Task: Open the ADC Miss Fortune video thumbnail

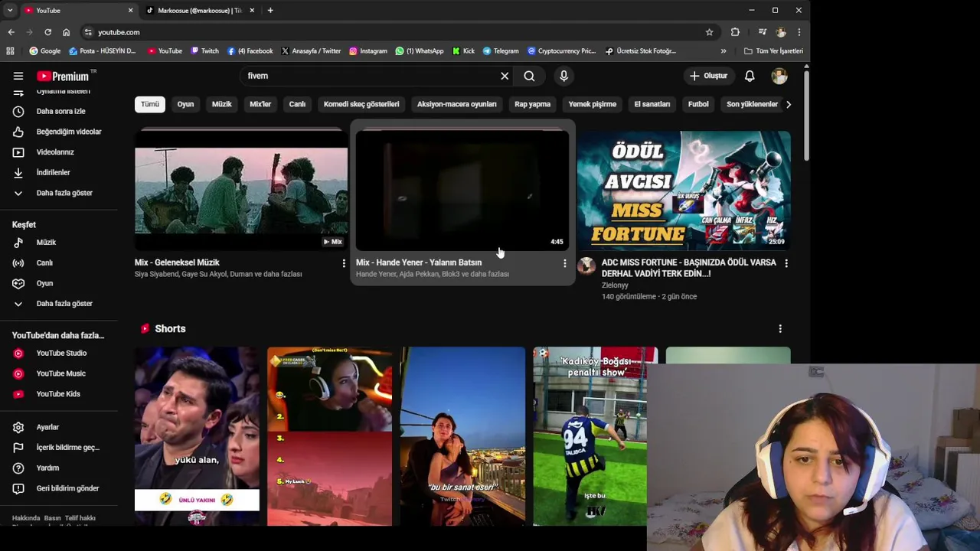Action: click(x=684, y=190)
